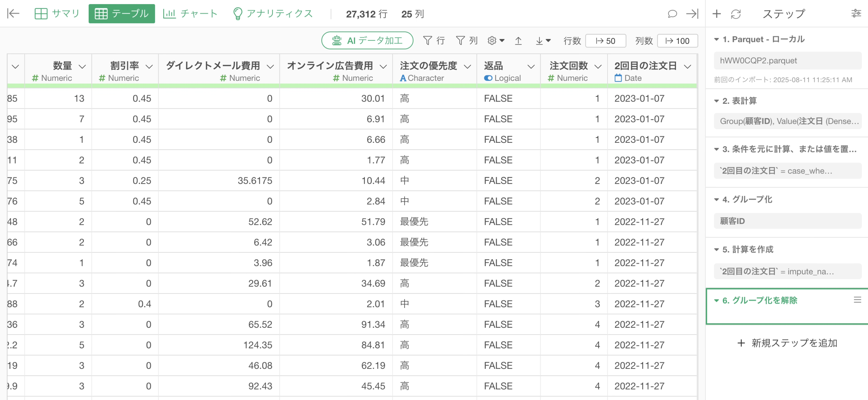868x400 pixels.
Task: Collapse step 1 Parquet - ローカル
Action: coord(716,39)
